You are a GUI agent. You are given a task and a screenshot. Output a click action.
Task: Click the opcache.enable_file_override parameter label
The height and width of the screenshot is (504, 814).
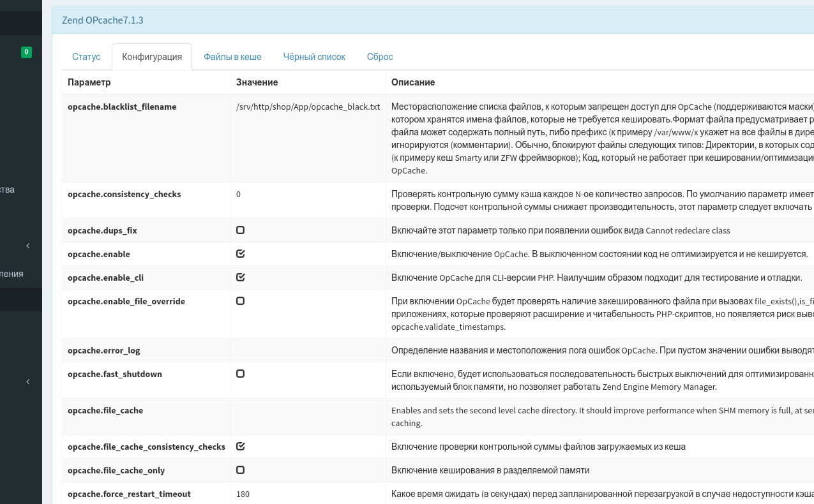pos(126,301)
